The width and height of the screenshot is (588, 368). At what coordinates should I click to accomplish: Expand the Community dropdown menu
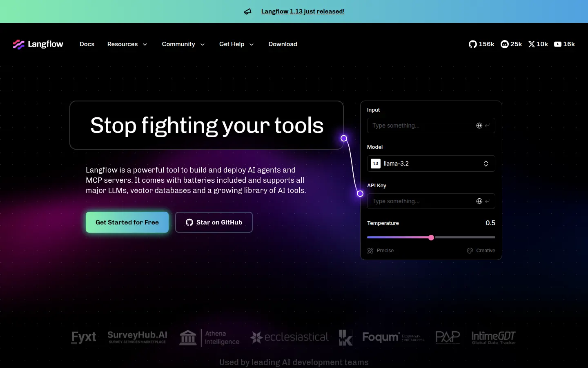(183, 44)
